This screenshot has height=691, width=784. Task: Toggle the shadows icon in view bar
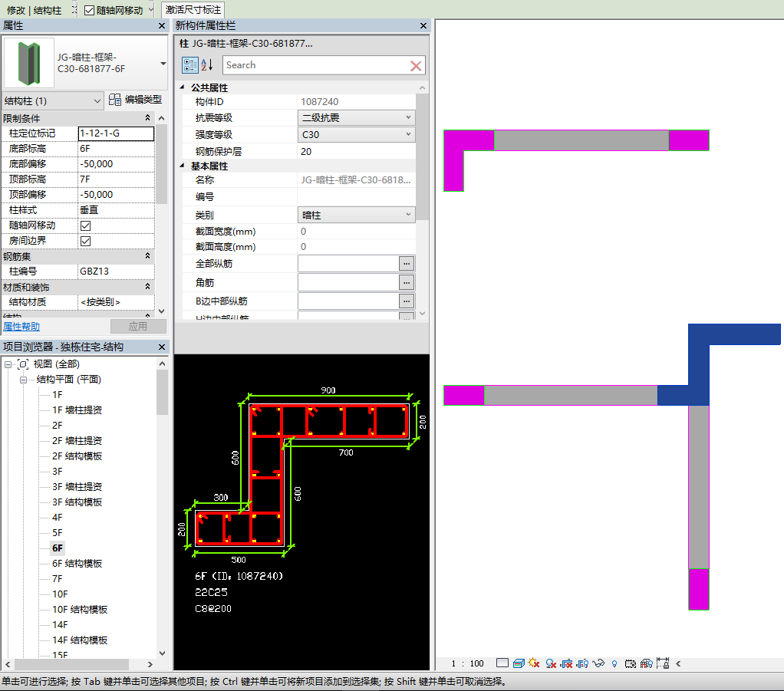[x=551, y=663]
